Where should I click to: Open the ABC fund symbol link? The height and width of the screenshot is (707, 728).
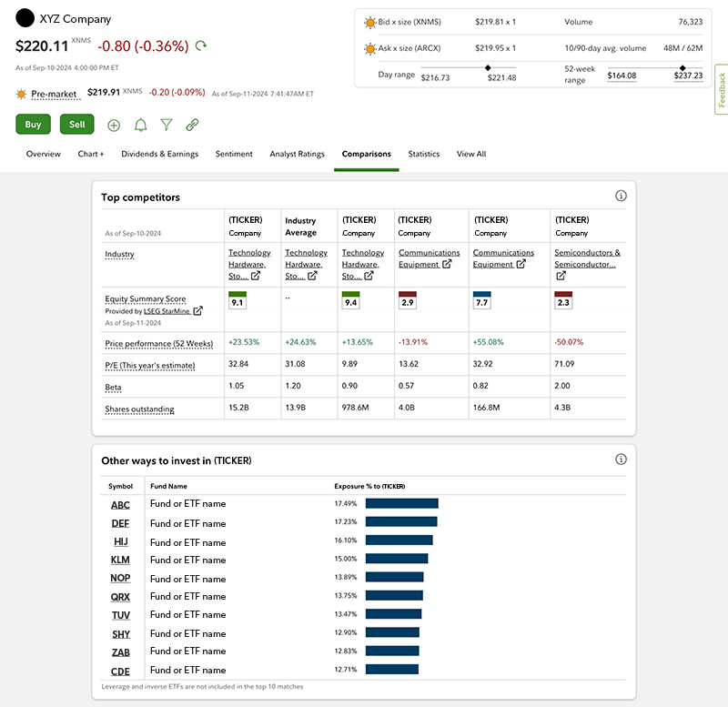click(x=120, y=504)
